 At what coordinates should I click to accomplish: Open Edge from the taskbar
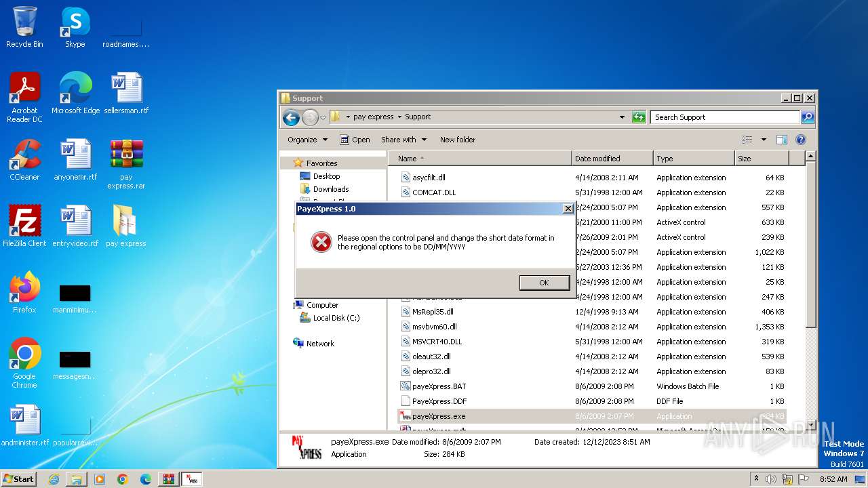[146, 479]
